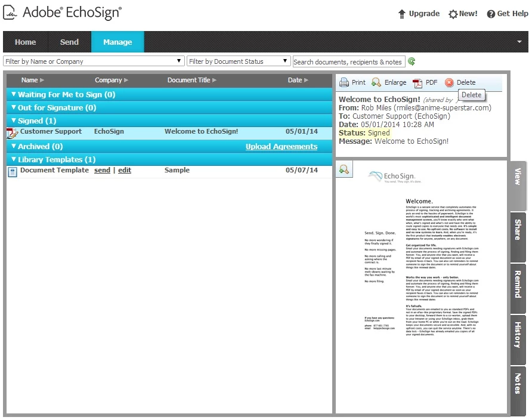
Task: Open the View side tab
Action: coord(518,185)
